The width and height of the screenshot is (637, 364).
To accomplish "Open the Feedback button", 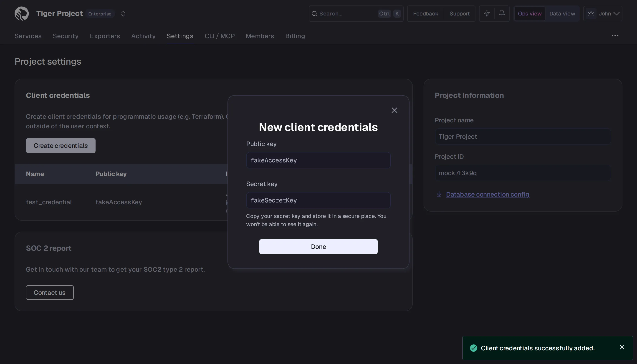I will [425, 13].
